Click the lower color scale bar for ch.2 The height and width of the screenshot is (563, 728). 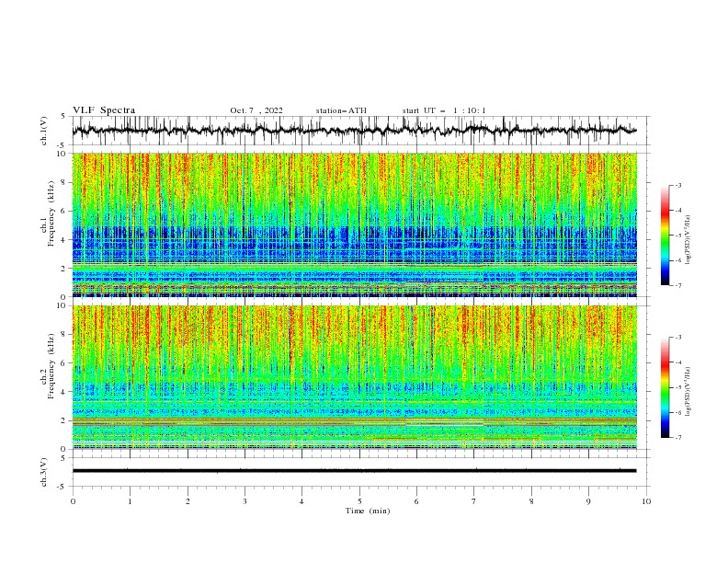point(665,387)
